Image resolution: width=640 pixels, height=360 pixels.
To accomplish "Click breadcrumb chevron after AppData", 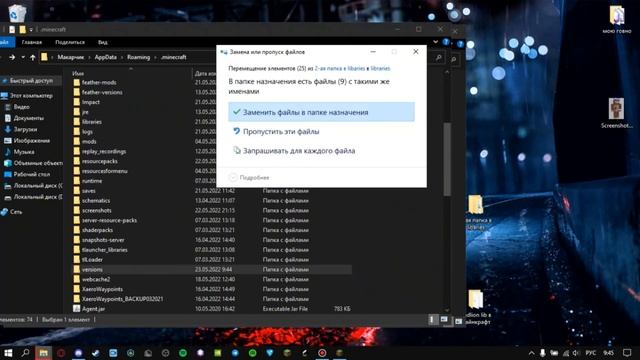I will coord(122,58).
